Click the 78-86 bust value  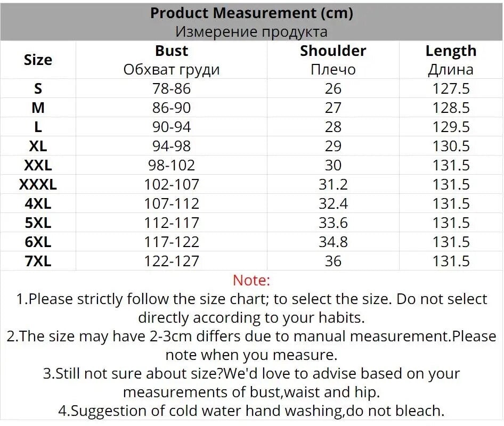point(172,89)
